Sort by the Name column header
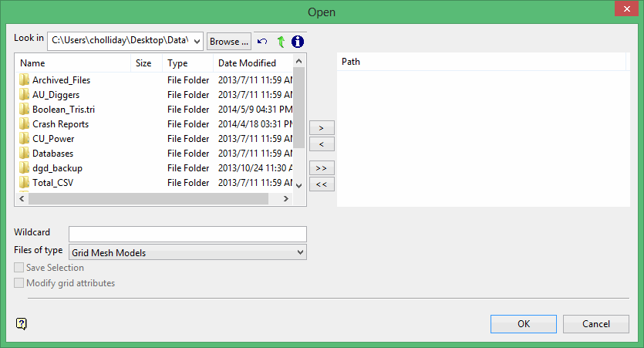 click(73, 63)
